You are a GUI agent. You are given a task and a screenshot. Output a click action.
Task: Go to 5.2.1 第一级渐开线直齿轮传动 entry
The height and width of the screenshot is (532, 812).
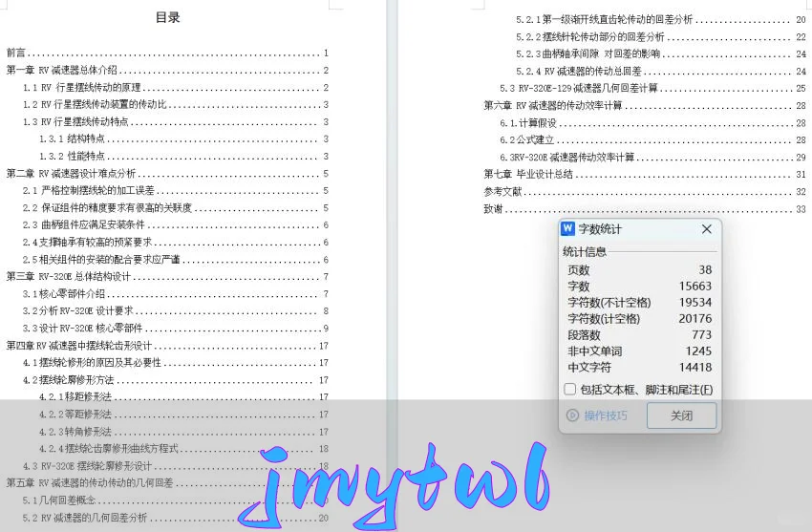tap(661, 20)
